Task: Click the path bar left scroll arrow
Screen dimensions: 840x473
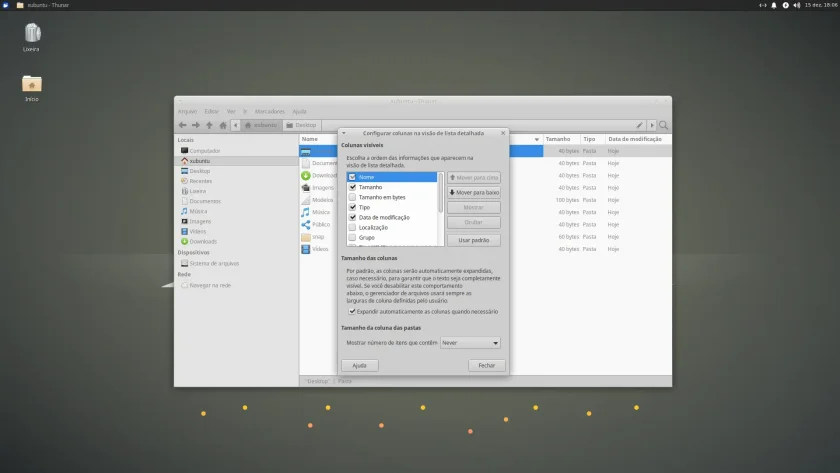Action: click(x=235, y=125)
